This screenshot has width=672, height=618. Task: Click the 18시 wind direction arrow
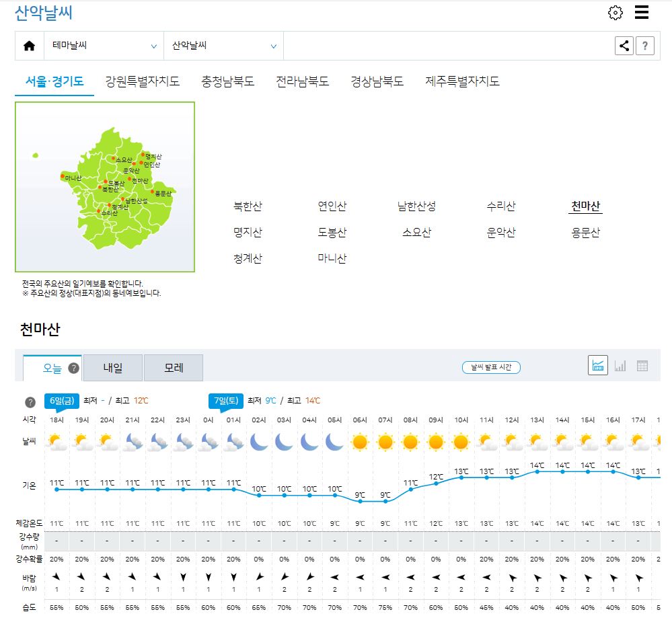57,577
